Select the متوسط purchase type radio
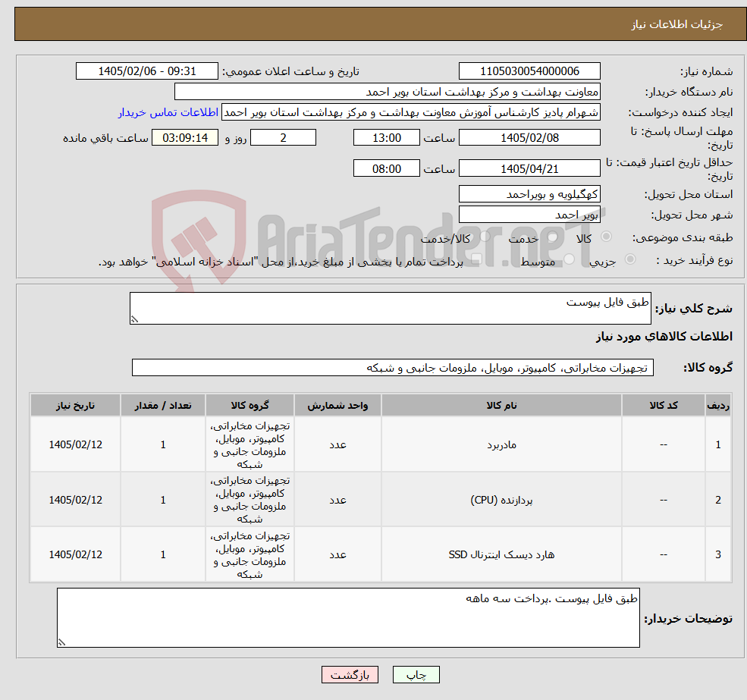747x700 pixels. tap(569, 259)
